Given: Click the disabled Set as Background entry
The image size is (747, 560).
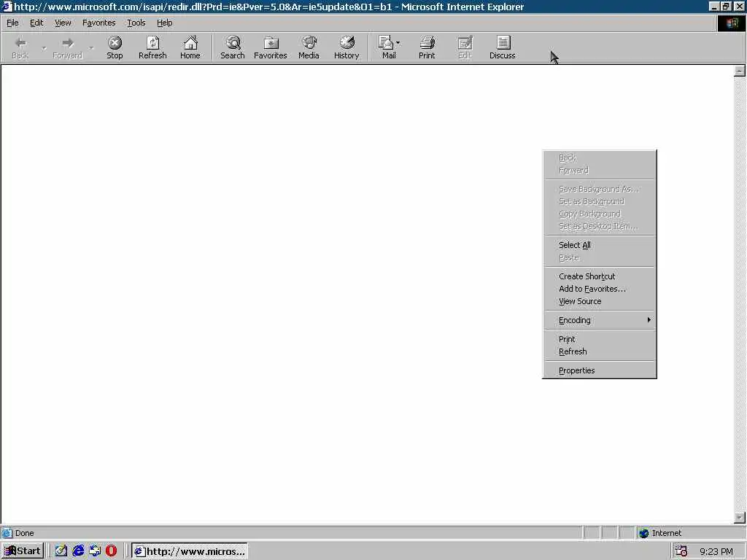Looking at the screenshot, I should tap(600, 201).
